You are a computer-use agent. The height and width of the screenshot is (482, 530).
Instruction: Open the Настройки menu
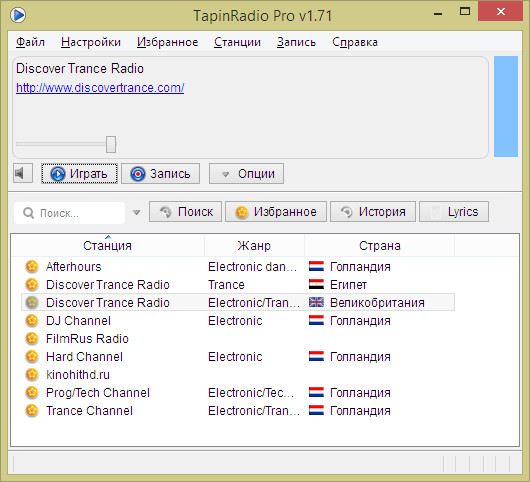click(91, 42)
